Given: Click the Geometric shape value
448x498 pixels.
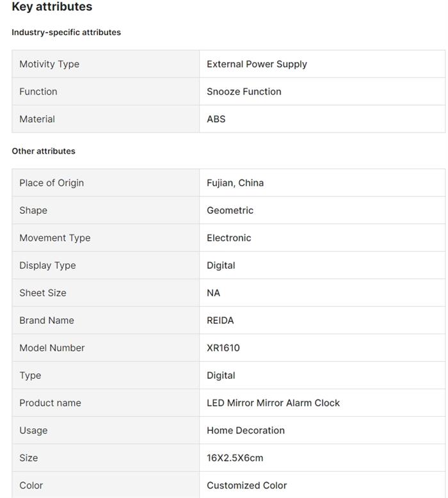Looking at the screenshot, I should tap(230, 211).
